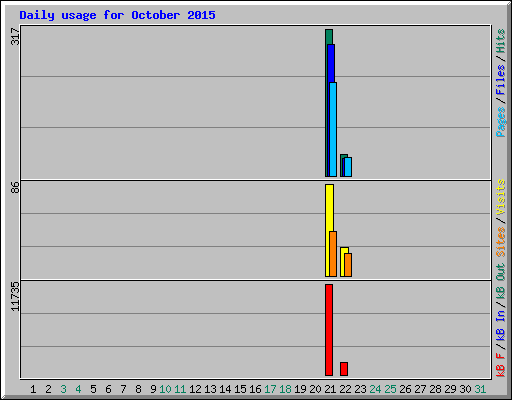Click the red kB F bar for day 22
This screenshot has height=400, width=512.
coord(344,369)
